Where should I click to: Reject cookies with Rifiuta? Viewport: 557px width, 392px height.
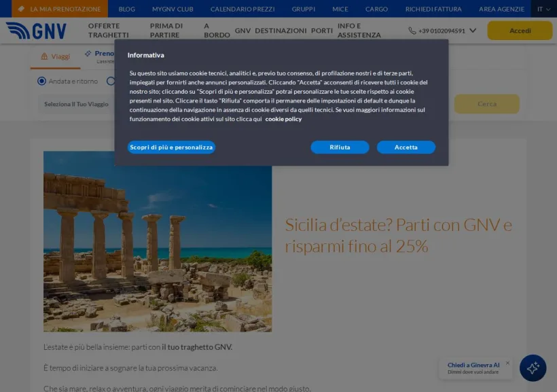pyautogui.click(x=340, y=147)
